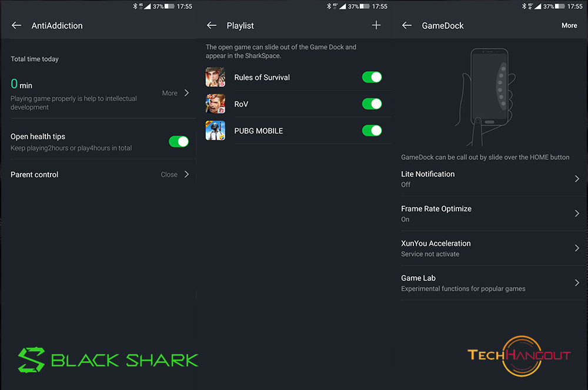Image resolution: width=588 pixels, height=390 pixels.
Task: Tap signal icon in GameDock status bar
Action: (x=538, y=6)
